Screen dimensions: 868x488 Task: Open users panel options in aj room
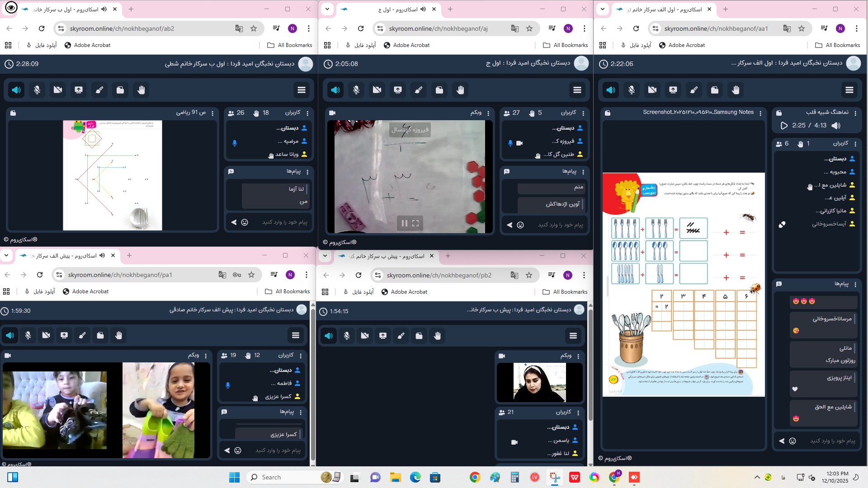[583, 113]
